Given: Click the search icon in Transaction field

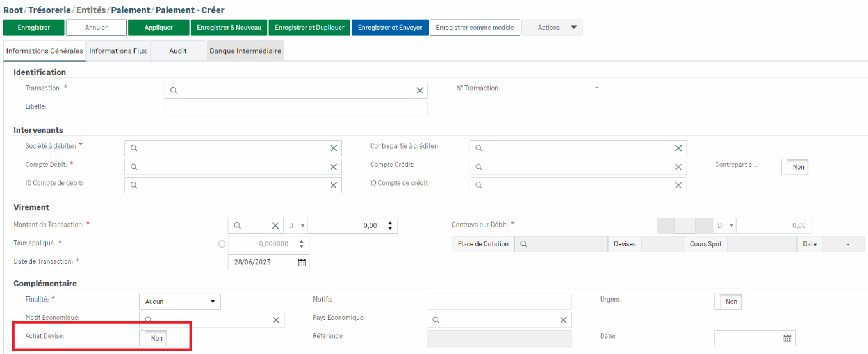Looking at the screenshot, I should point(174,91).
